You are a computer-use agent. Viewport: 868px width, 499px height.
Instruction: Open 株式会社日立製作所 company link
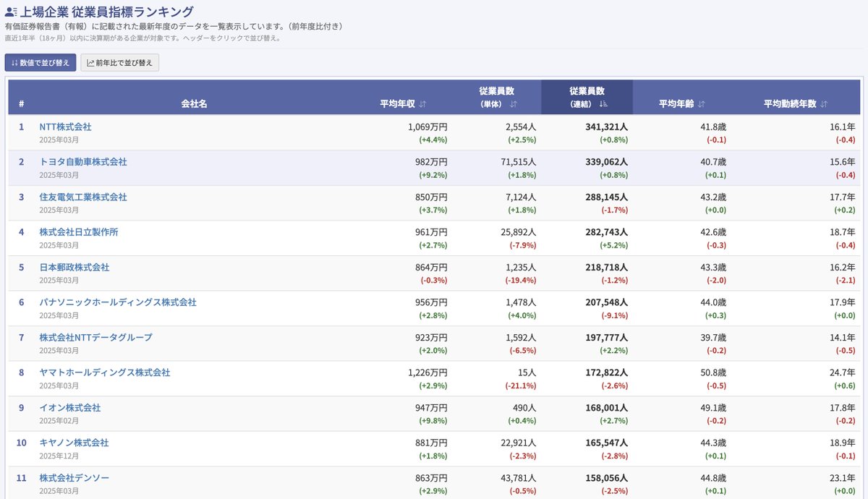tap(79, 232)
